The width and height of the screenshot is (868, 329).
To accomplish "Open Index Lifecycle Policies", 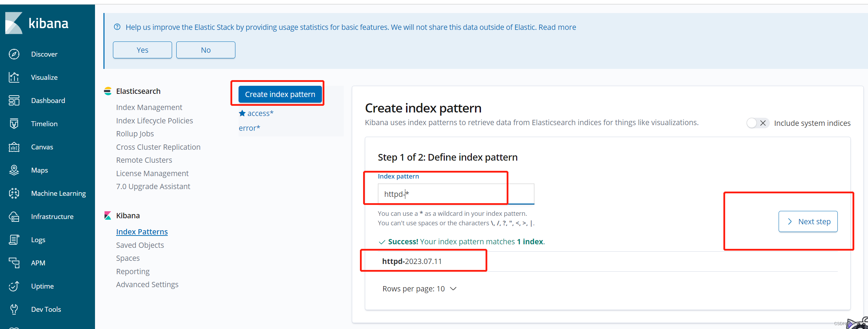I will 154,121.
